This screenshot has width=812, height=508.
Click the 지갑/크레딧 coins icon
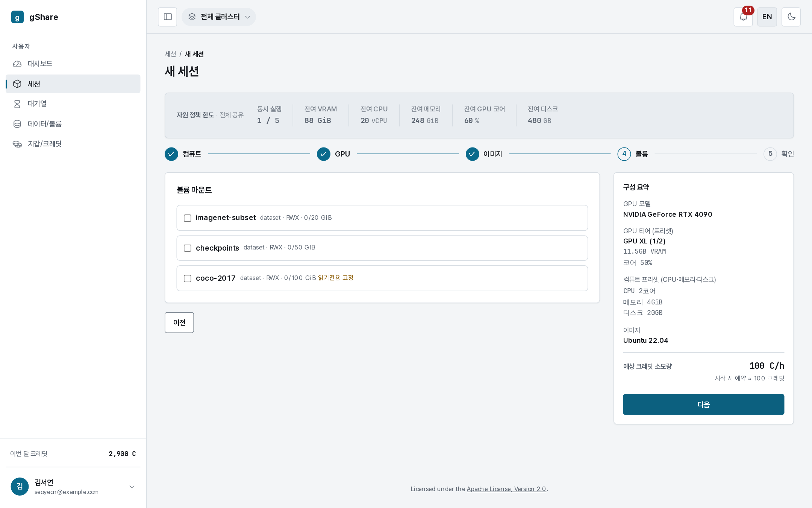pyautogui.click(x=17, y=144)
